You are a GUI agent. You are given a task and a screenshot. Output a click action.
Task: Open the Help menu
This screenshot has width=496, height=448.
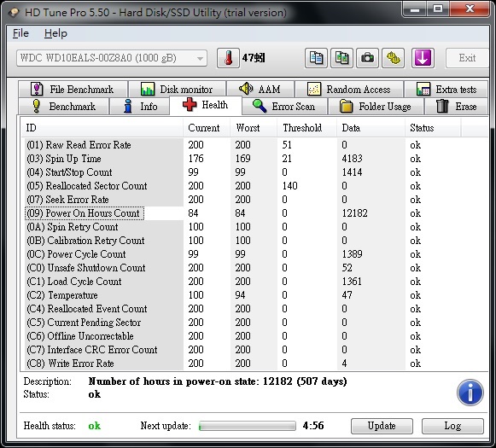pos(55,33)
